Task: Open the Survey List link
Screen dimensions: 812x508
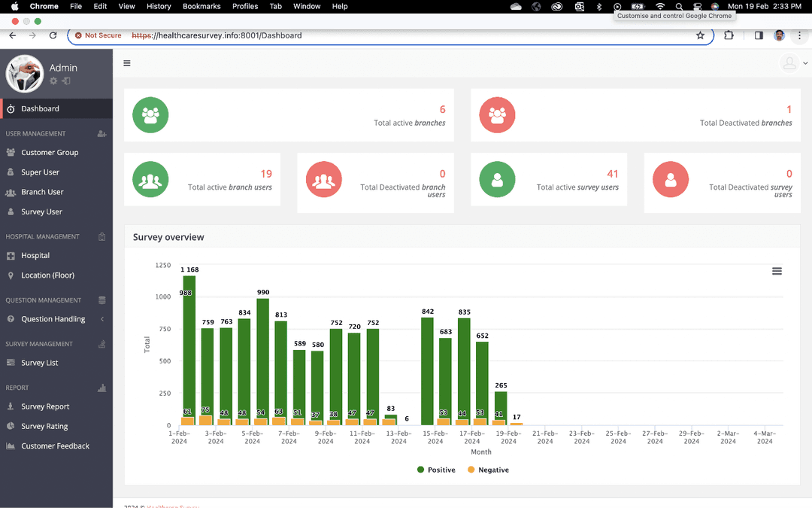Action: tap(40, 363)
